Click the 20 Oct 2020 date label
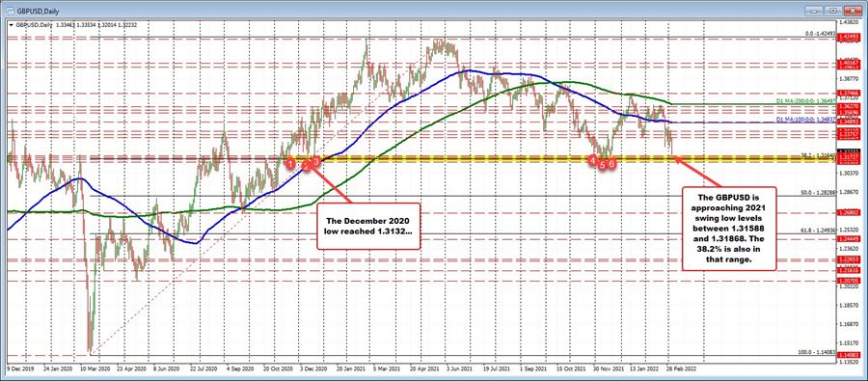868x381 pixels. 277,367
